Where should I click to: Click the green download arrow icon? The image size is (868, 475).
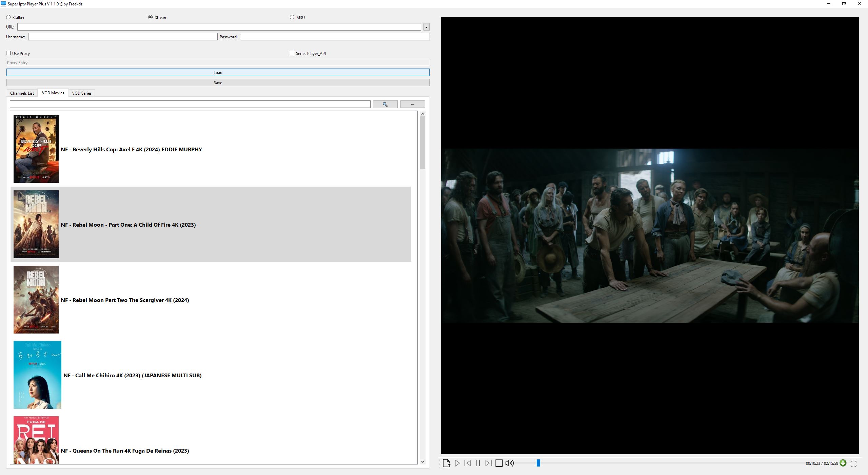click(843, 463)
